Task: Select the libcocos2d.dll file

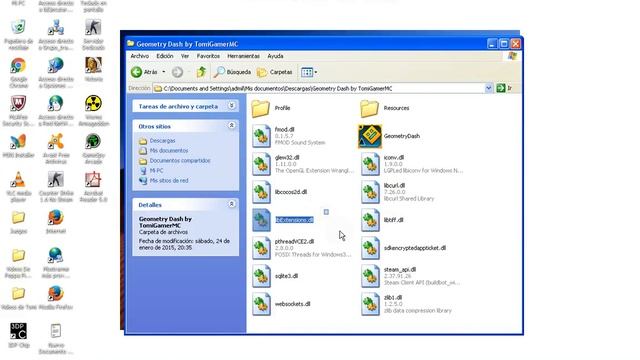Action: pyautogui.click(x=280, y=192)
